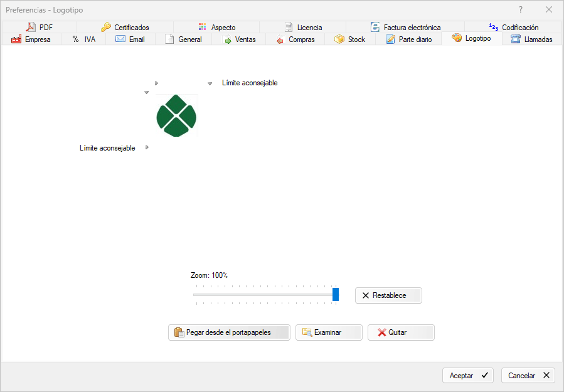Remove the logo with Quitar button
The height and width of the screenshot is (392, 564).
point(401,332)
